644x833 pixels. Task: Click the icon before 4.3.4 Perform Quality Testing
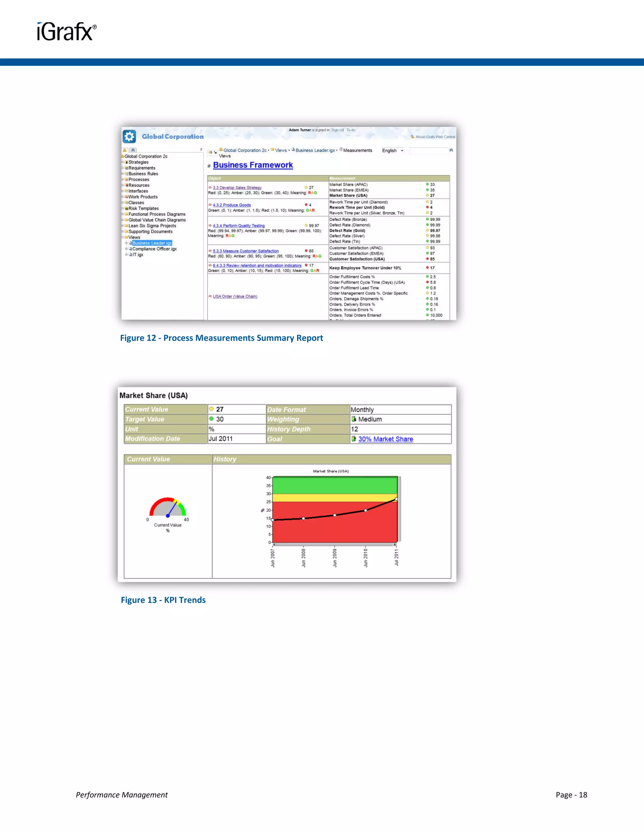tap(210, 225)
